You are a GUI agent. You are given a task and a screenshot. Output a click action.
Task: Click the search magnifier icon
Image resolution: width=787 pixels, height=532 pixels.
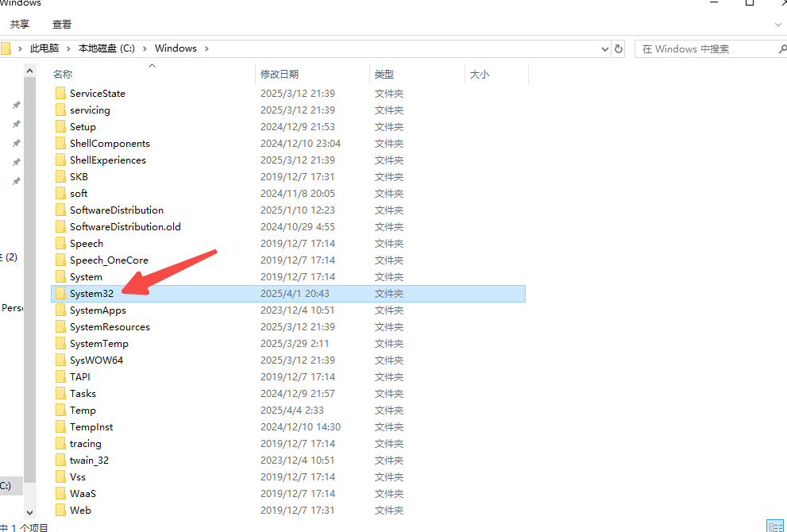782,48
